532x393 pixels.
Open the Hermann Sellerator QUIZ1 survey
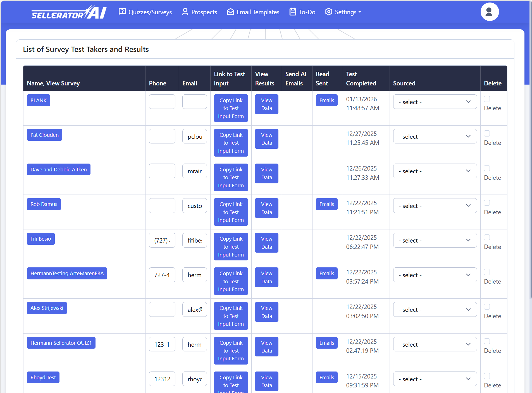point(61,343)
